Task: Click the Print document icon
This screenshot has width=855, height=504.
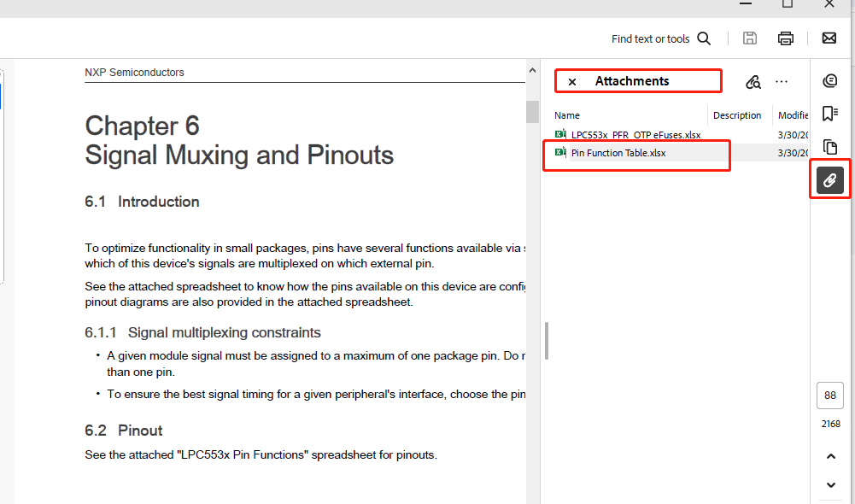Action: pyautogui.click(x=785, y=38)
